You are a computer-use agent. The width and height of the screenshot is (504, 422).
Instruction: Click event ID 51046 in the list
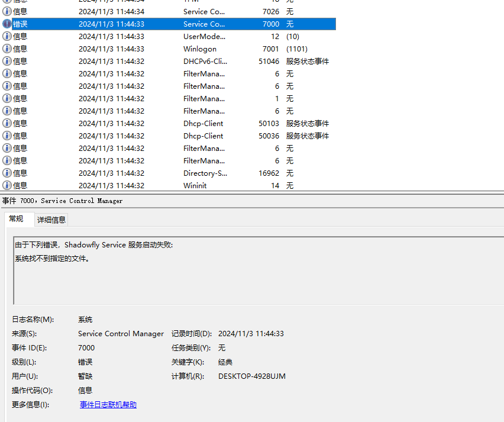pos(269,61)
